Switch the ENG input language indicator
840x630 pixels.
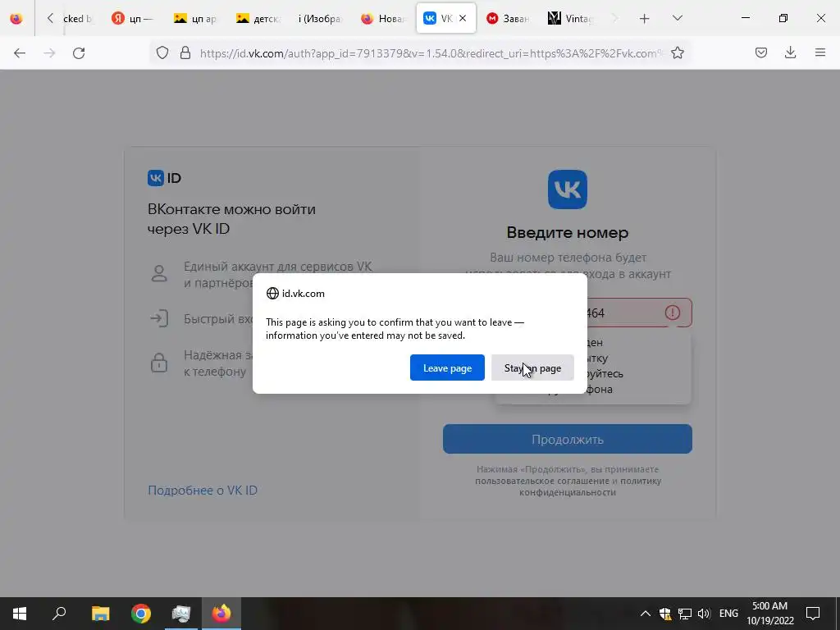tap(728, 614)
